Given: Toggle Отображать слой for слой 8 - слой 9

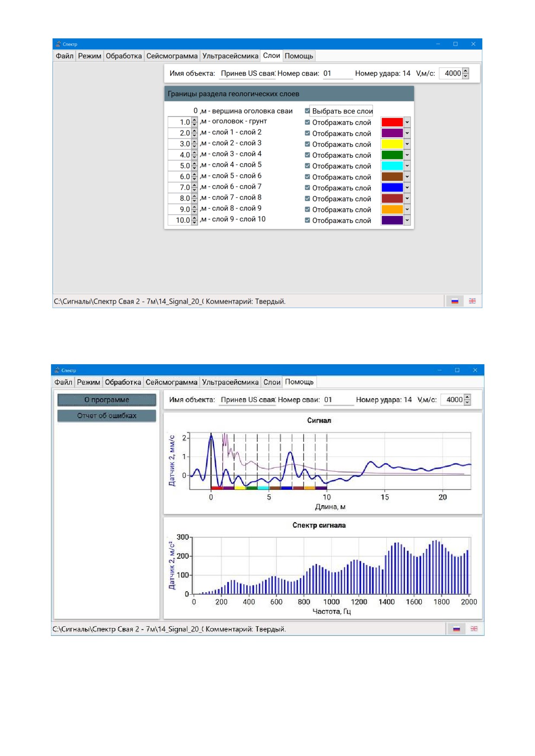Looking at the screenshot, I should 307,209.
